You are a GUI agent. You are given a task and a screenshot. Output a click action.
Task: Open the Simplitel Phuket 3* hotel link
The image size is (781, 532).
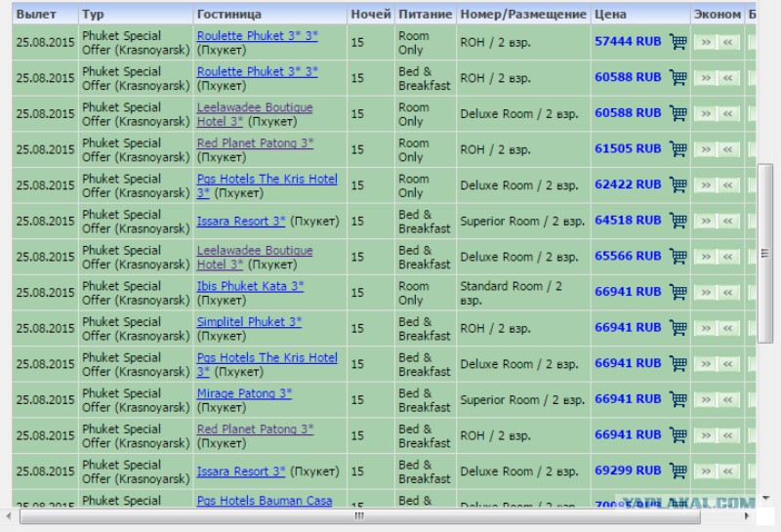(x=249, y=322)
